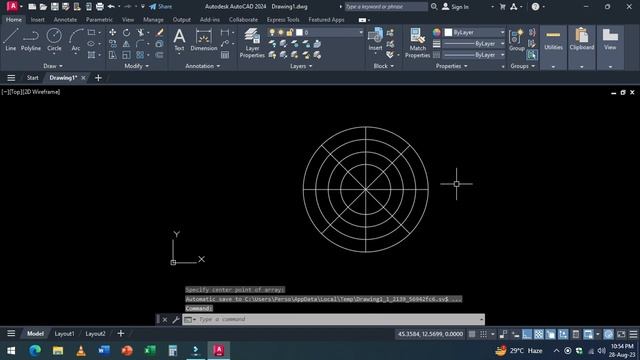The image size is (640, 360).
Task: Open the object color ByLayer dropdown
Action: [474, 32]
